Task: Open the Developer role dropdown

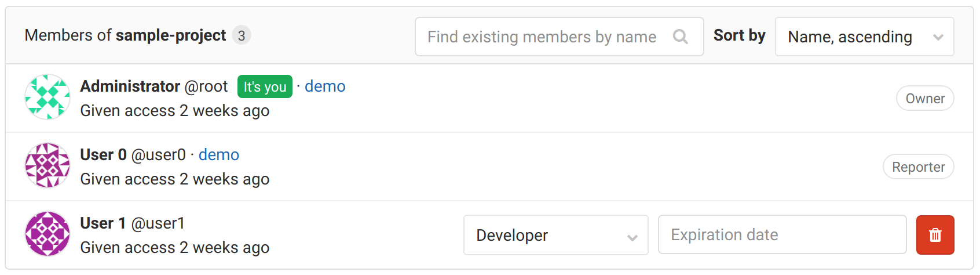Action: tap(555, 235)
